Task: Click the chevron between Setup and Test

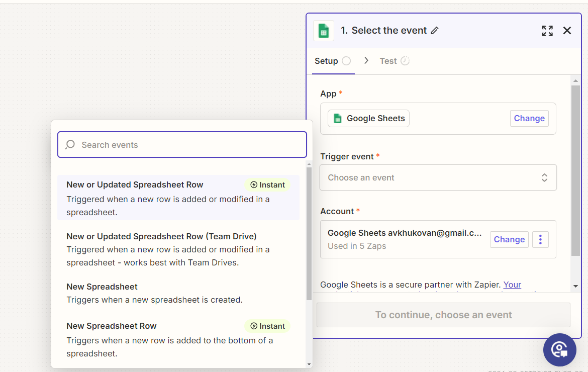Action: click(366, 61)
